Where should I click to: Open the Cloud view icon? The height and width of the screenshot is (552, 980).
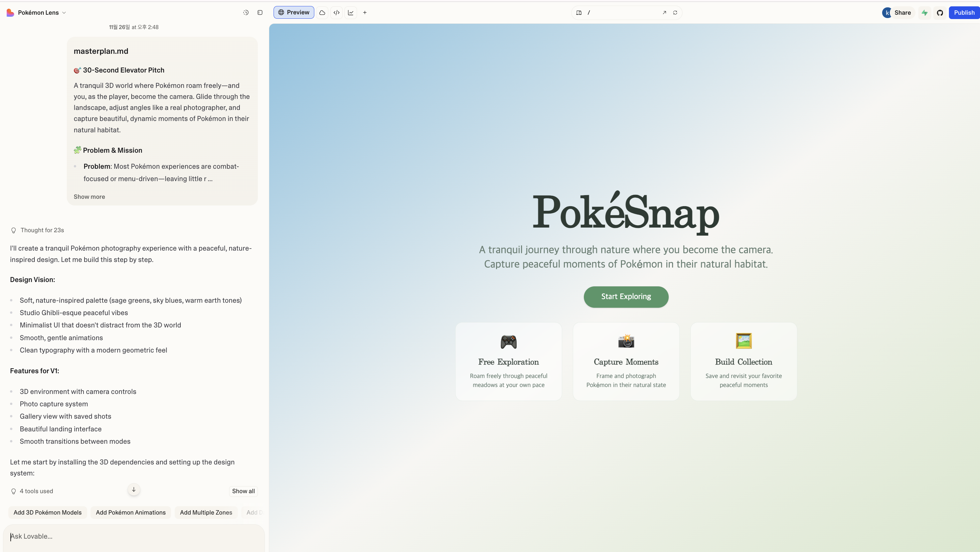[322, 13]
